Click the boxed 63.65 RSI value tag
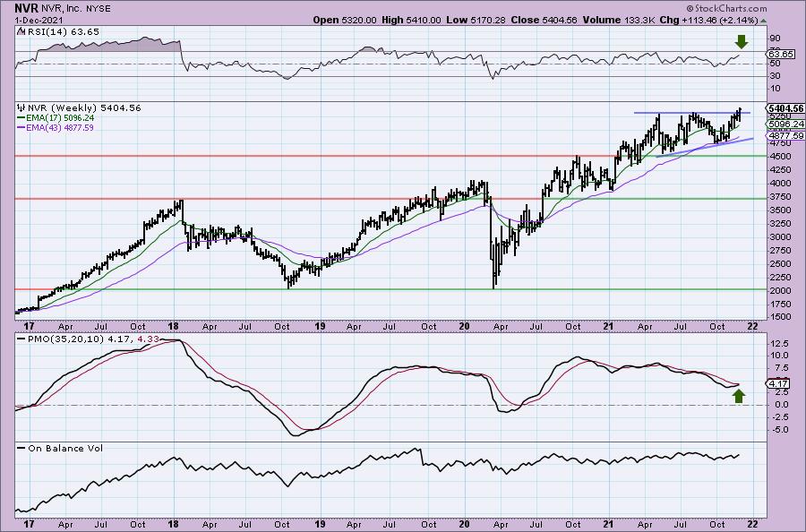The image size is (806, 532). coord(781,54)
